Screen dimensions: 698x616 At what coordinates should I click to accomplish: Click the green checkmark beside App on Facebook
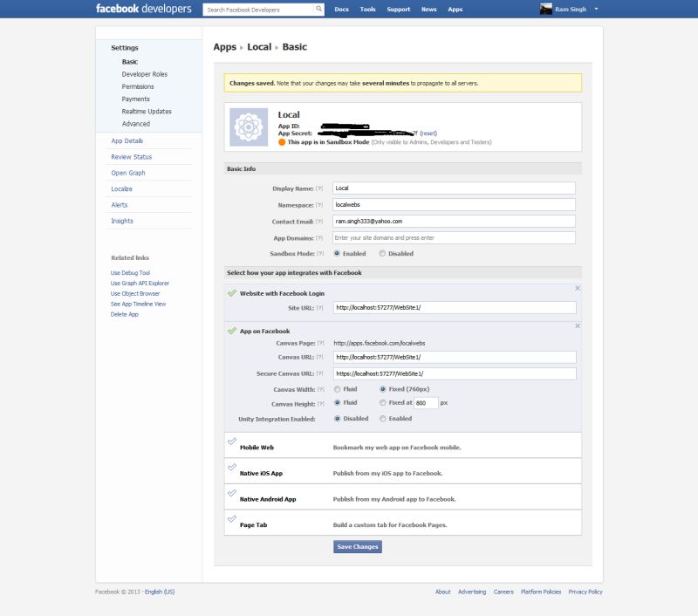[229, 331]
